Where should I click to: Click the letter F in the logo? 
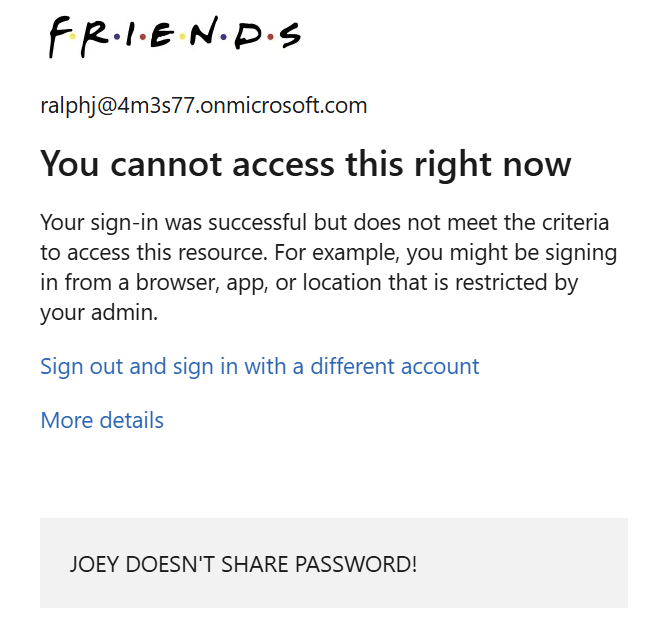(60, 36)
